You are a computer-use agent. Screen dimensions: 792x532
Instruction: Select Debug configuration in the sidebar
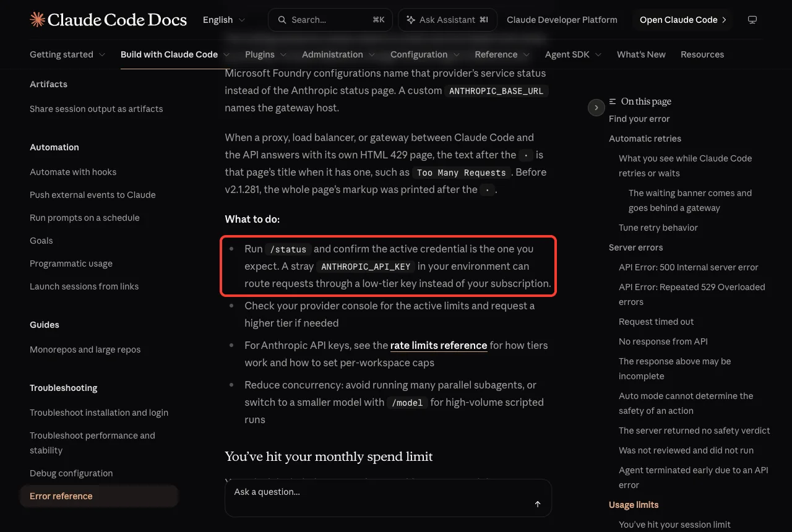71,473
